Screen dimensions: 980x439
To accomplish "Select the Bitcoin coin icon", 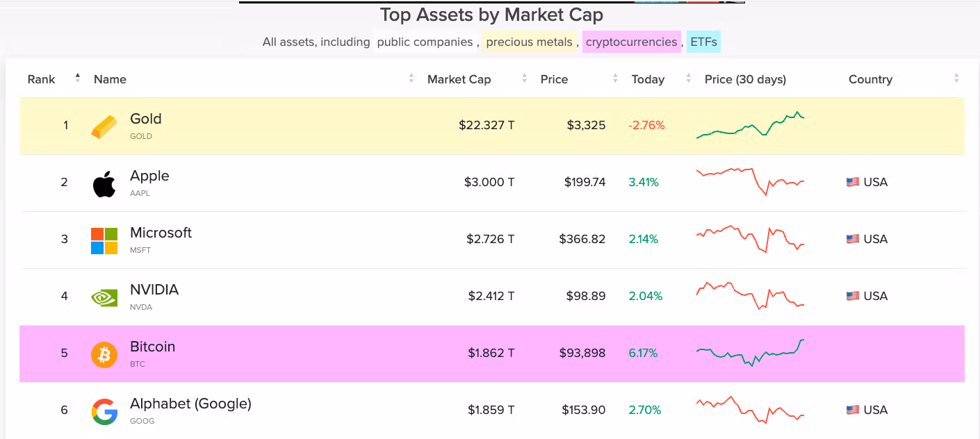I will pos(104,354).
